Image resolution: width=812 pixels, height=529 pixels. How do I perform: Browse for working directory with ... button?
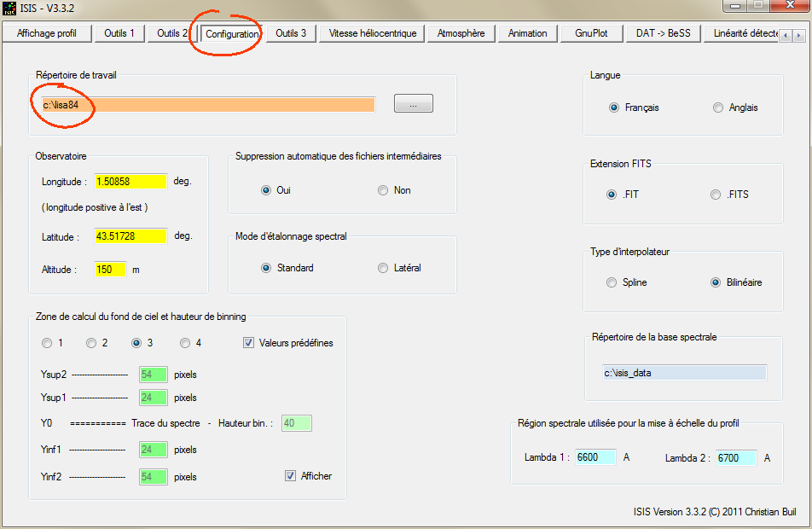click(x=413, y=104)
